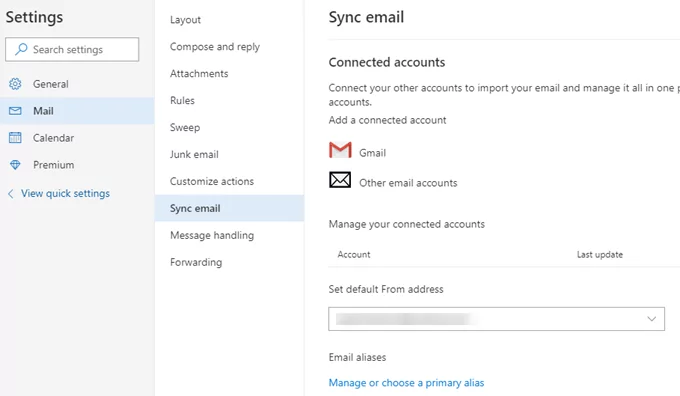Click the back chevron beside View quick settings

click(x=11, y=193)
